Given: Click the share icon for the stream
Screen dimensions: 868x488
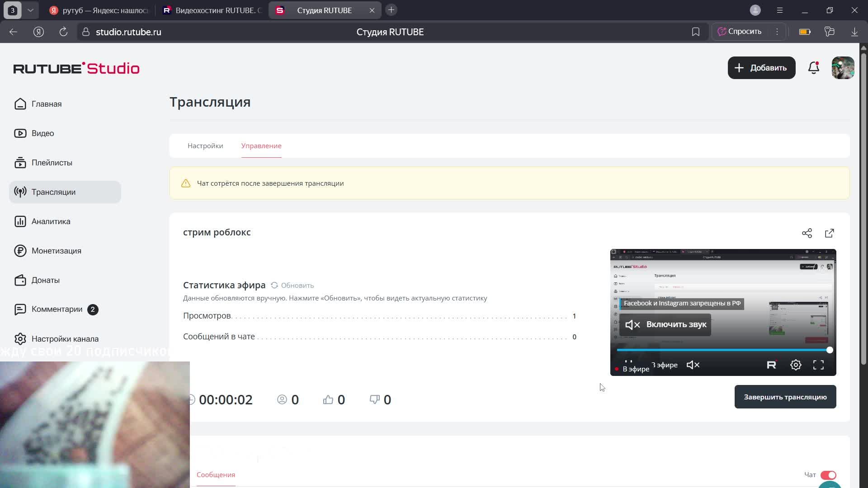Looking at the screenshot, I should click(x=807, y=233).
